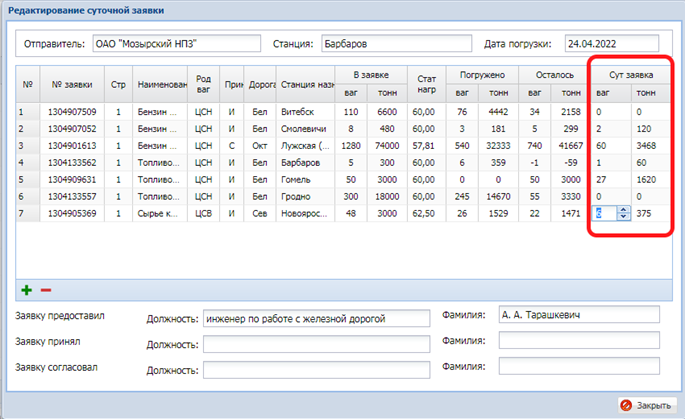Select order number 1304907509
Screen dimensions: 685x419
tap(72, 112)
